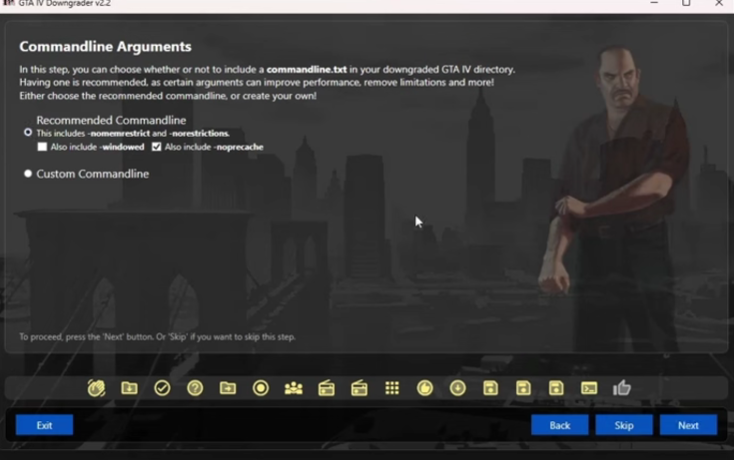Click the folder with right arrow icon
This screenshot has width=734, height=460.
[x=228, y=388]
